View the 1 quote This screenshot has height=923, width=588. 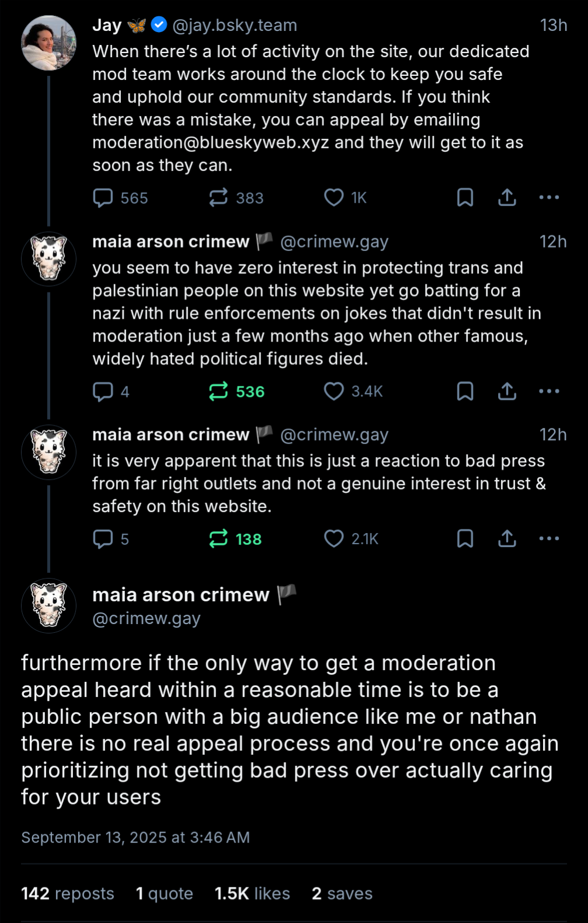[164, 893]
